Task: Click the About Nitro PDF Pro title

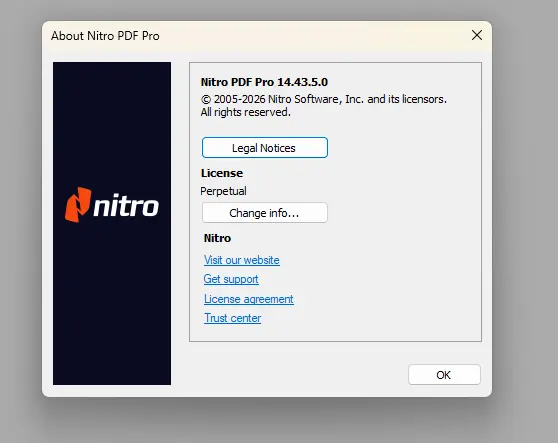Action: [105, 36]
